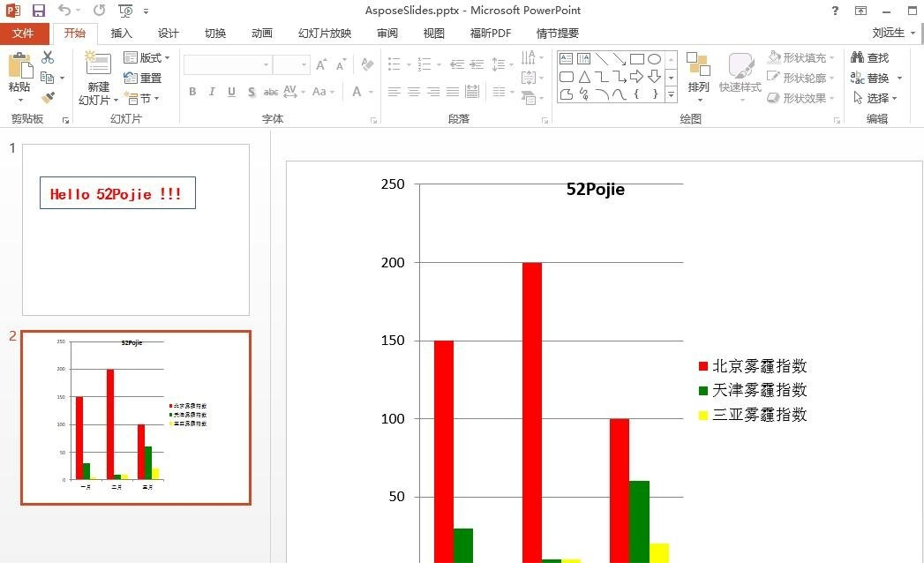The width and height of the screenshot is (924, 585).
Task: Select slide 1 thumbnail Hello 52Pojie
Action: [136, 229]
